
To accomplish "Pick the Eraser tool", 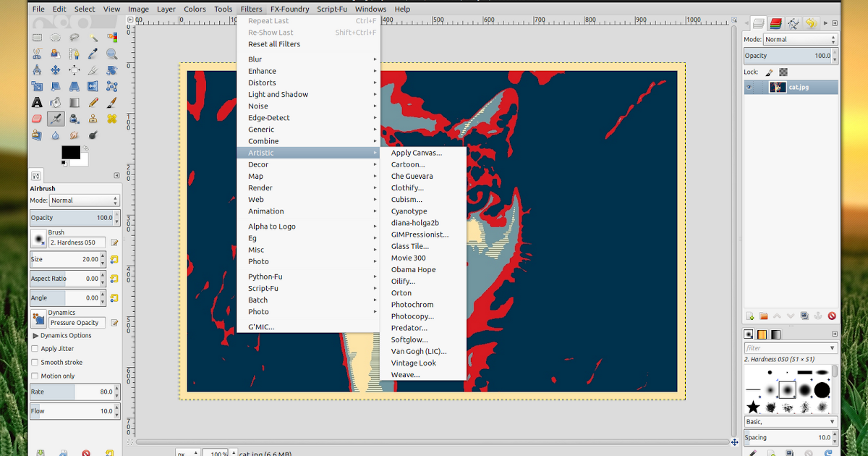I will pos(37,118).
